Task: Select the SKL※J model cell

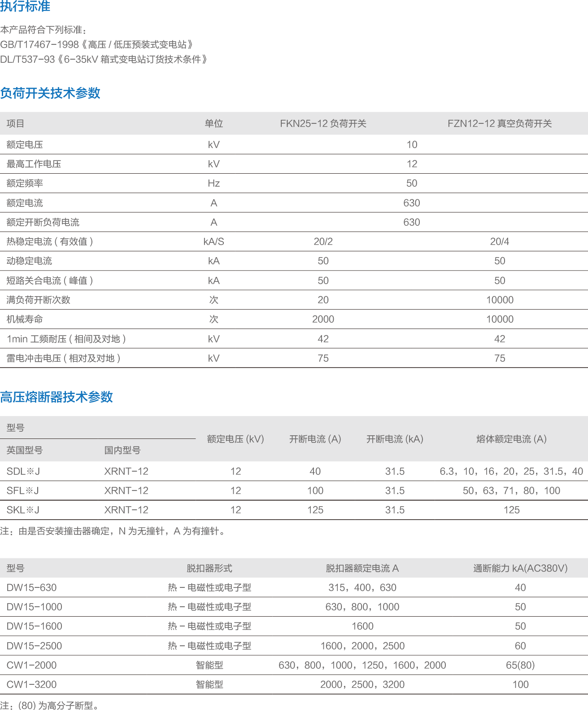Action: [x=23, y=510]
